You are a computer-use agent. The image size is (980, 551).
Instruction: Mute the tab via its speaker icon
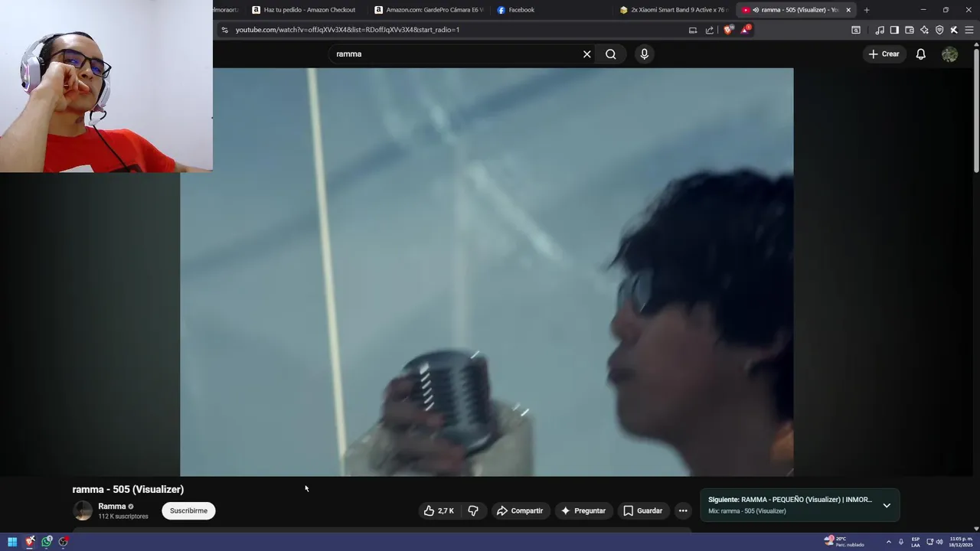[756, 10]
